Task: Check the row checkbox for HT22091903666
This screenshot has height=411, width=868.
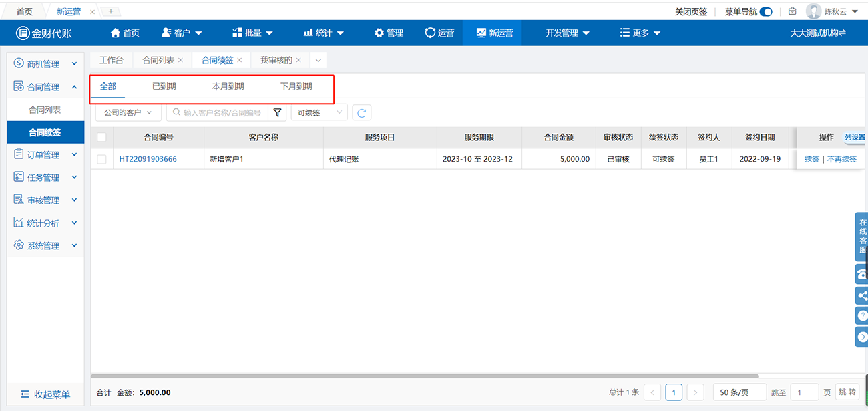Action: 101,159
